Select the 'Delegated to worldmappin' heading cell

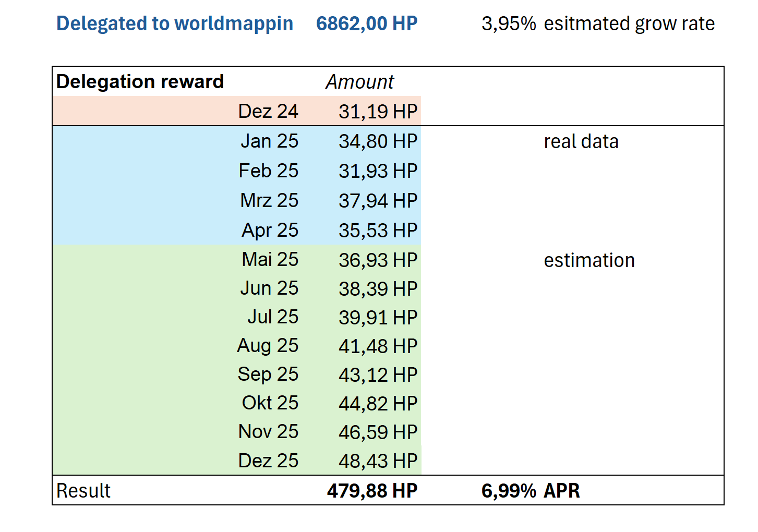point(175,23)
